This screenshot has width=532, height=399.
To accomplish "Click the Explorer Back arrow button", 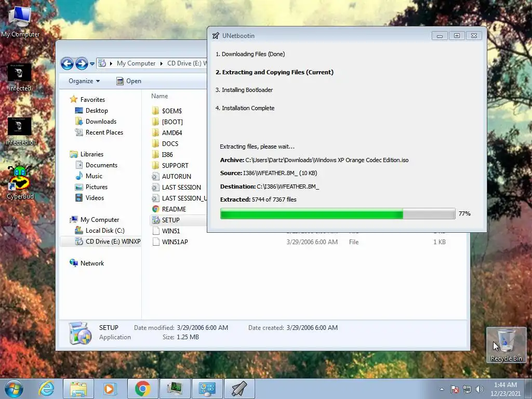I will [67, 63].
